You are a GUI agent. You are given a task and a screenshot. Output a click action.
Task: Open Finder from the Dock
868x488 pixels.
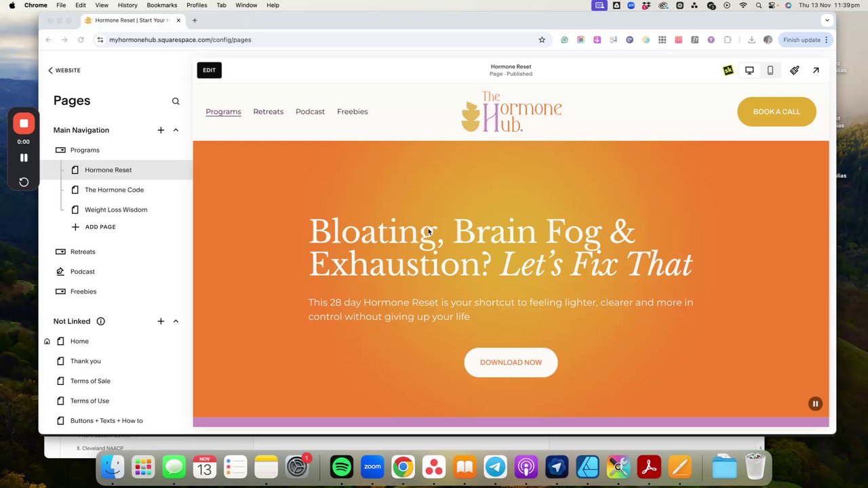(113, 467)
